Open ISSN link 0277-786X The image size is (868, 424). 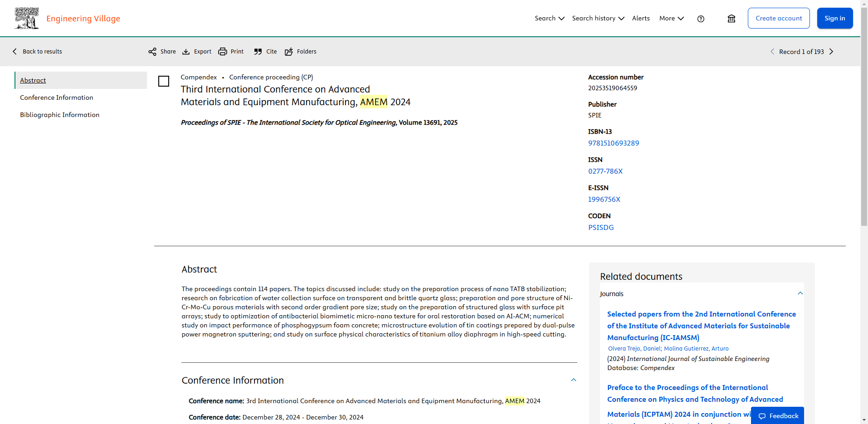(x=605, y=171)
